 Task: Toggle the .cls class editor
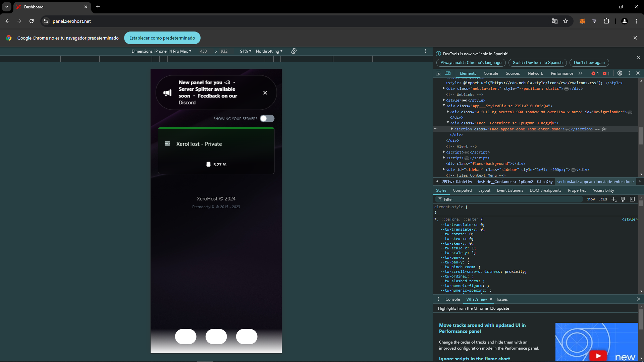pos(603,199)
